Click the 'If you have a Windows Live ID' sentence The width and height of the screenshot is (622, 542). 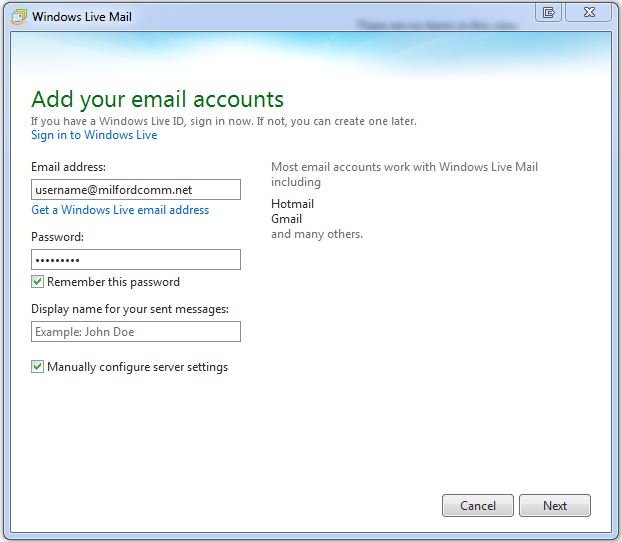click(224, 121)
